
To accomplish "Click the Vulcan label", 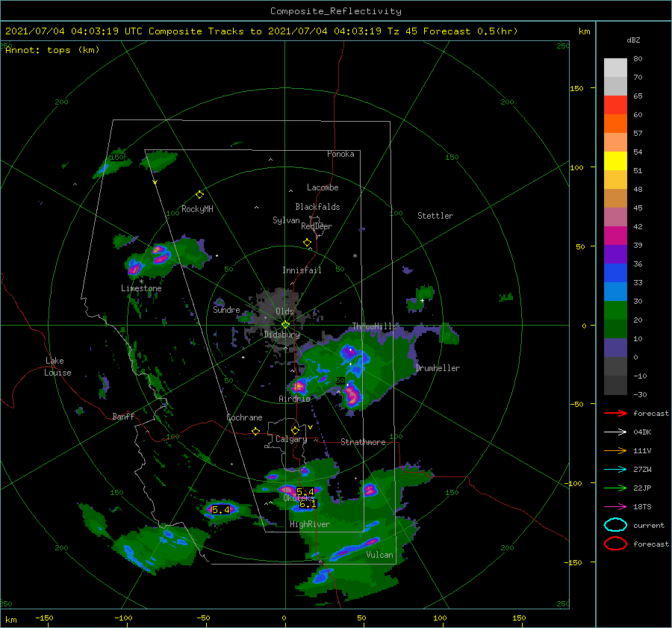I will click(380, 555).
